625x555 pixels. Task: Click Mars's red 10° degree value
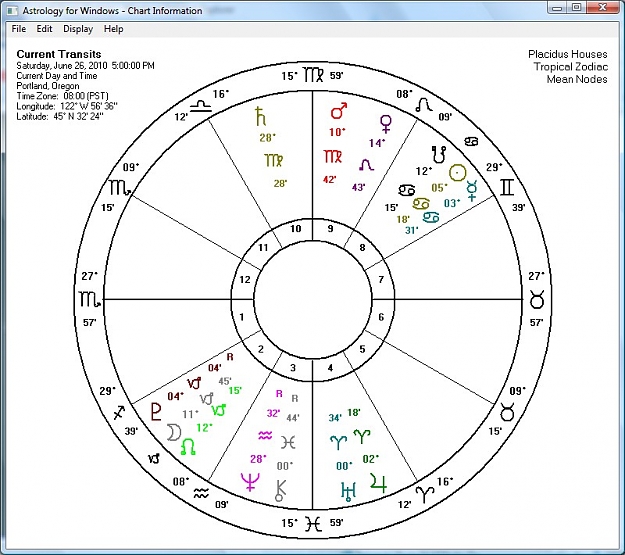(x=337, y=132)
